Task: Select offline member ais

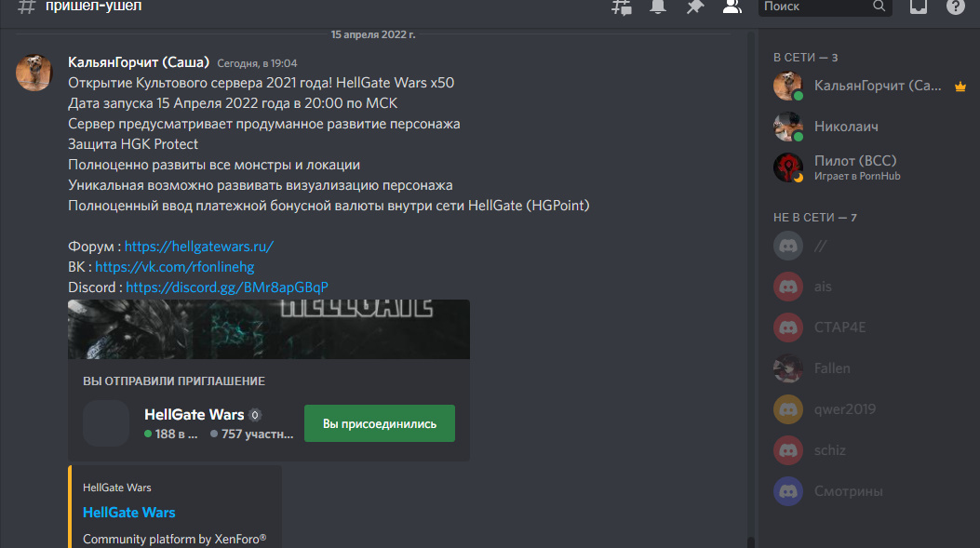Action: click(869, 287)
